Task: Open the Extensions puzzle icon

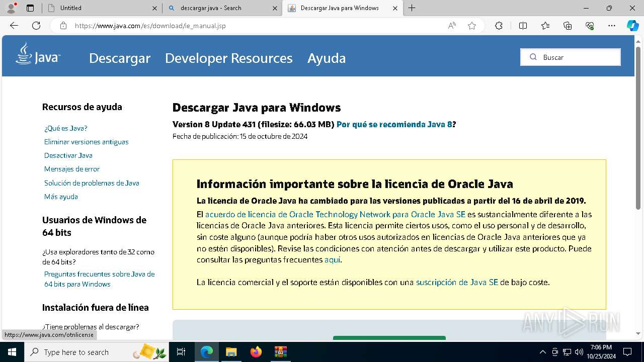Action: (499, 26)
